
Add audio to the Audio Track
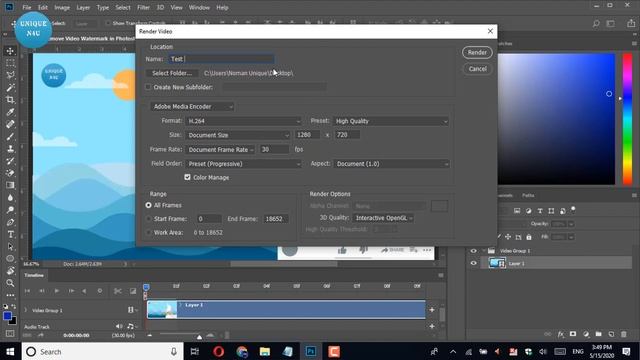coord(432,326)
